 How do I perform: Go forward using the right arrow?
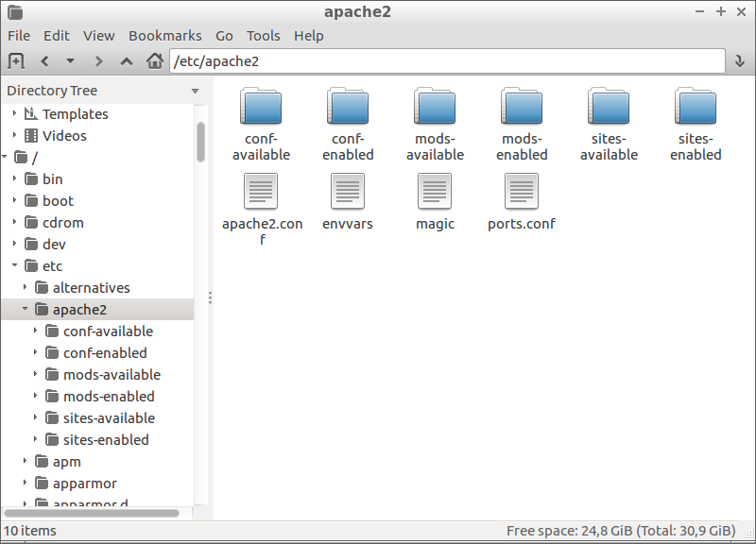[98, 61]
